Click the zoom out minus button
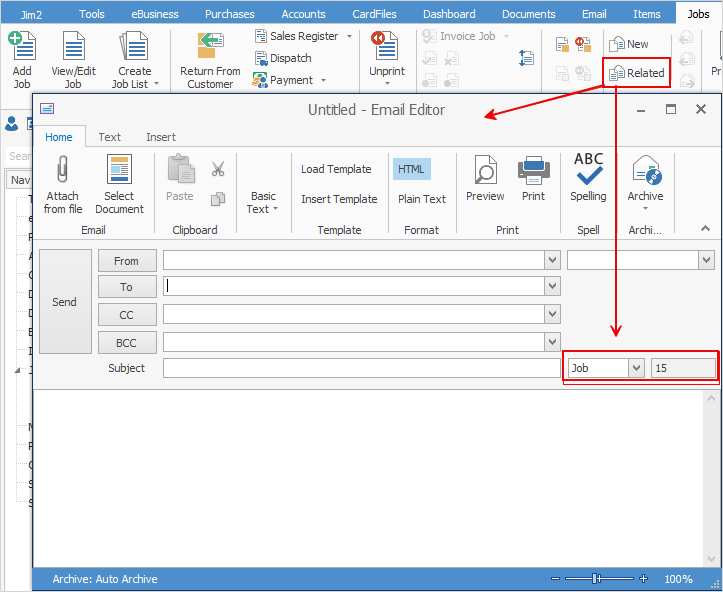The image size is (723, 592). point(556,579)
